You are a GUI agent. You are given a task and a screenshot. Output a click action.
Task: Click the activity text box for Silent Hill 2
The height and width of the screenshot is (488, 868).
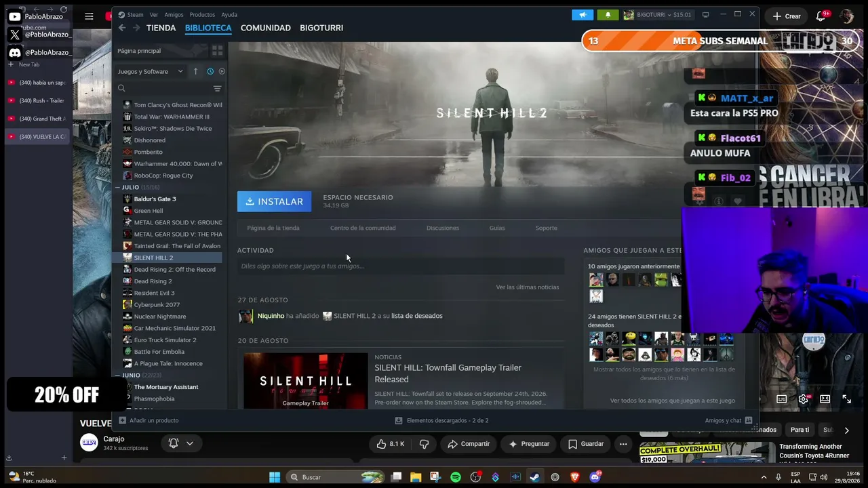click(x=401, y=266)
